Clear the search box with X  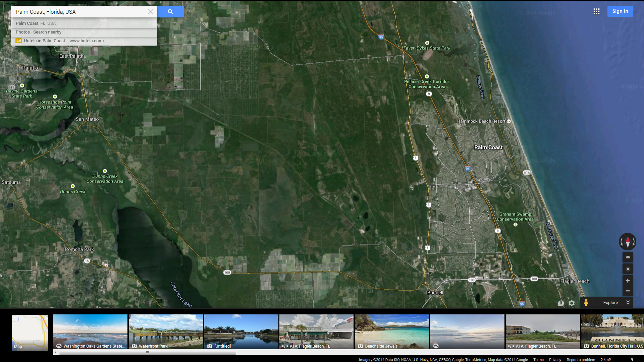click(x=151, y=12)
